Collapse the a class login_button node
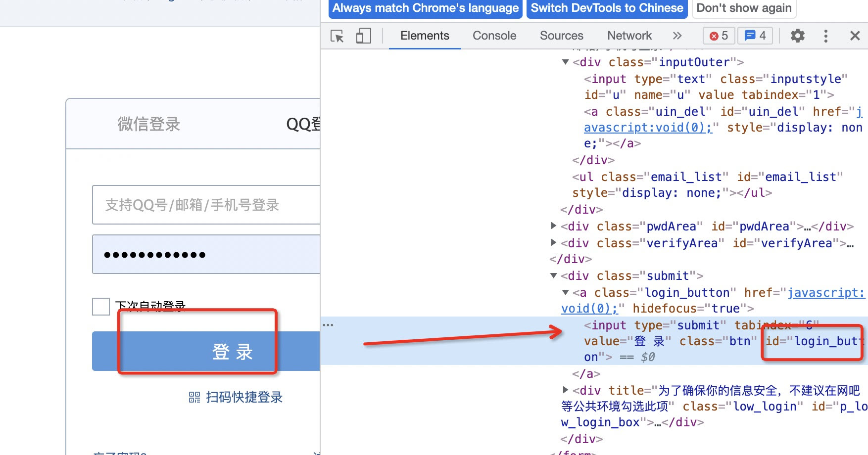This screenshot has width=868, height=455. click(x=565, y=293)
